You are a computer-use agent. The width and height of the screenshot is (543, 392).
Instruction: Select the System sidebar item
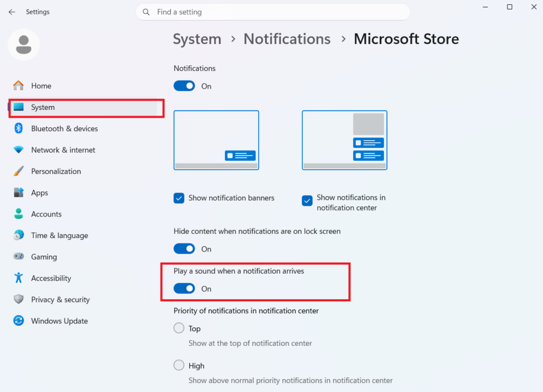83,107
